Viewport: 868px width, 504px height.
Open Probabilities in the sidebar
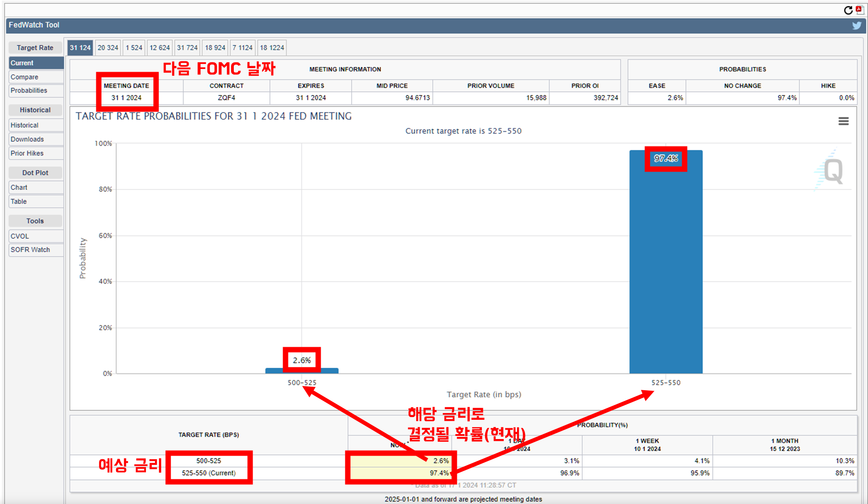[x=36, y=90]
